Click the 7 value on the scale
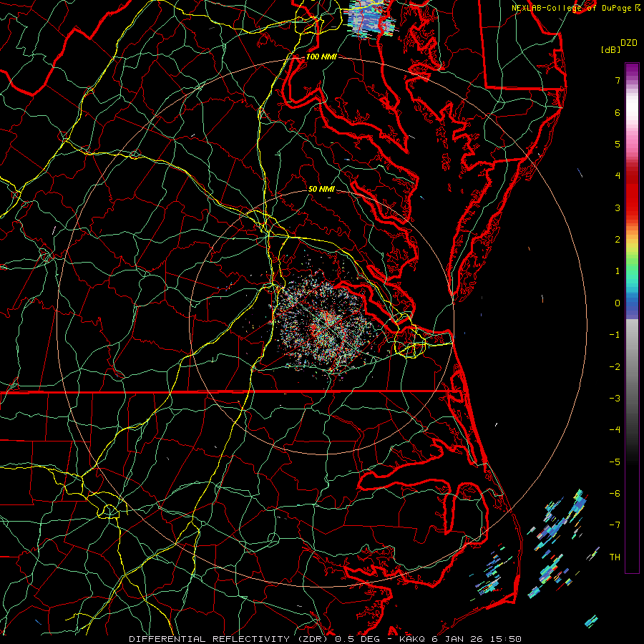644x644 pixels. [x=618, y=80]
